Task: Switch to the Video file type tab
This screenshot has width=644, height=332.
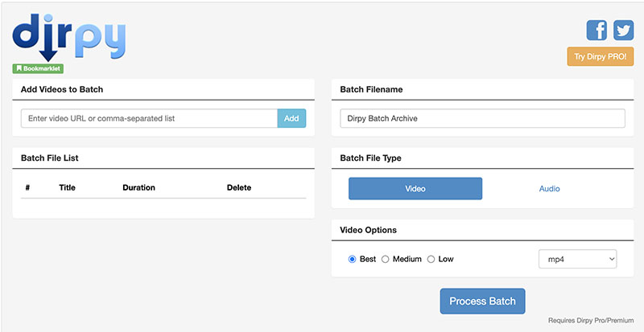Action: [x=415, y=189]
